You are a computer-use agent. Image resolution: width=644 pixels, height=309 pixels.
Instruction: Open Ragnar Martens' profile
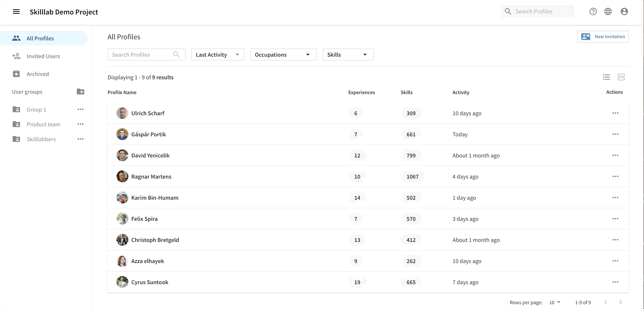pyautogui.click(x=151, y=176)
